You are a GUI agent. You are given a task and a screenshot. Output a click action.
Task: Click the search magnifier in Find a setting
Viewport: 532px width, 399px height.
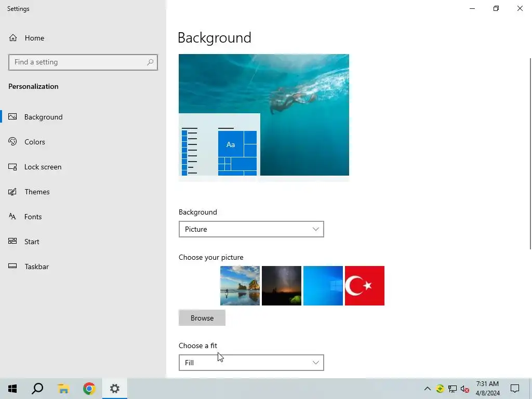[150, 62]
